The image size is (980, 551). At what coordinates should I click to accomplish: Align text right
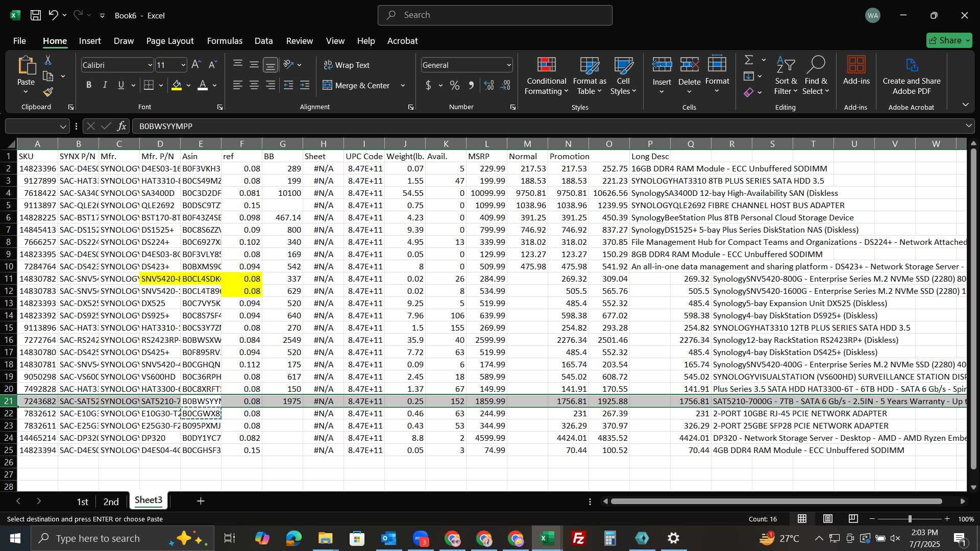pyautogui.click(x=271, y=85)
